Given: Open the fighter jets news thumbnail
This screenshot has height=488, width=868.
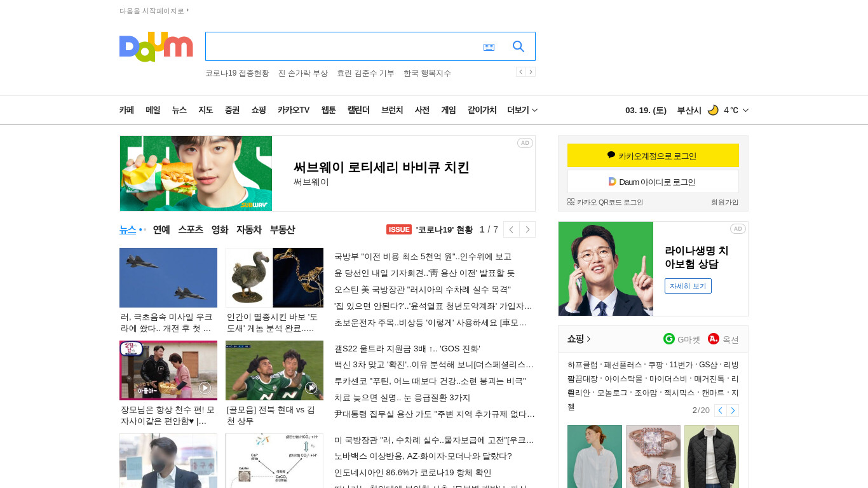Looking at the screenshot, I should pos(168,278).
